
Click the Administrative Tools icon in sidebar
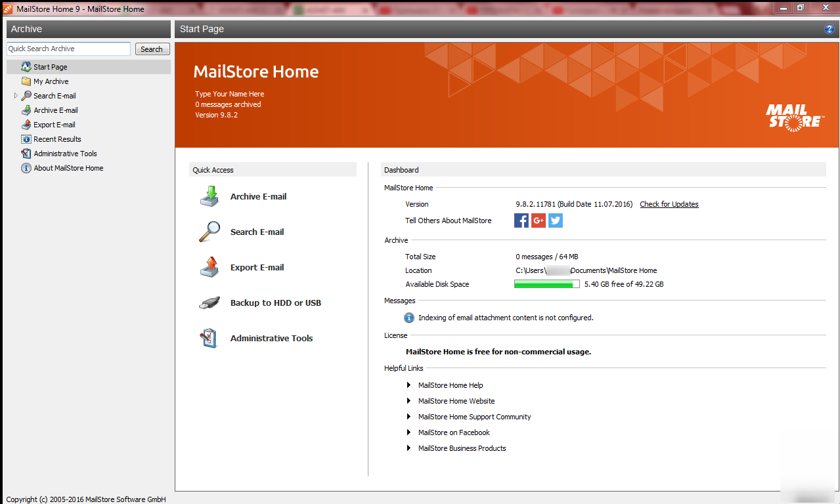[26, 154]
